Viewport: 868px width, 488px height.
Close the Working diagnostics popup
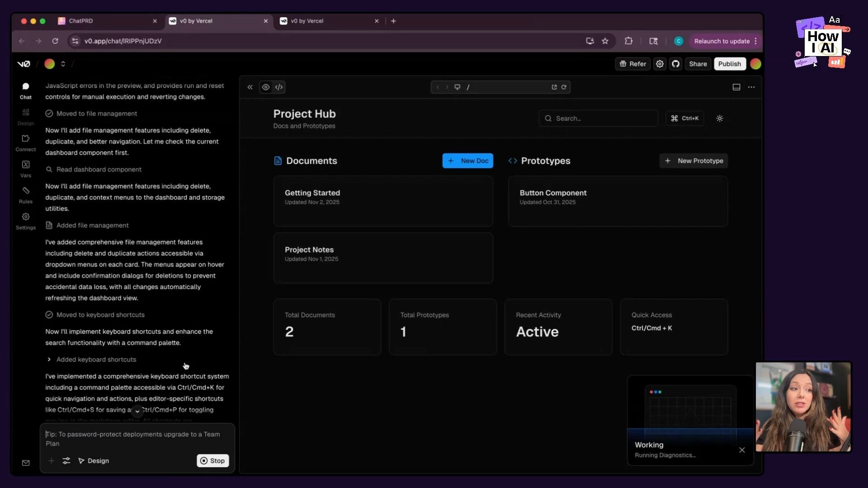pos(742,450)
